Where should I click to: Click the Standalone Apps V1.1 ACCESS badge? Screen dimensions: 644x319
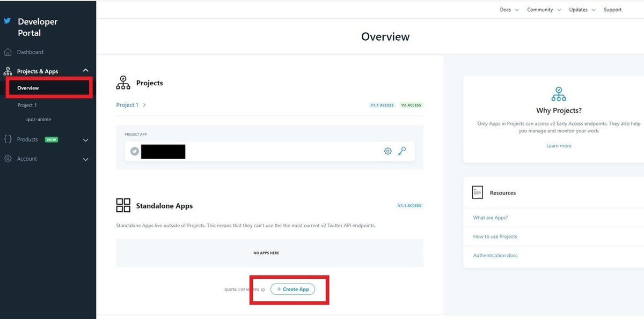[x=409, y=205]
